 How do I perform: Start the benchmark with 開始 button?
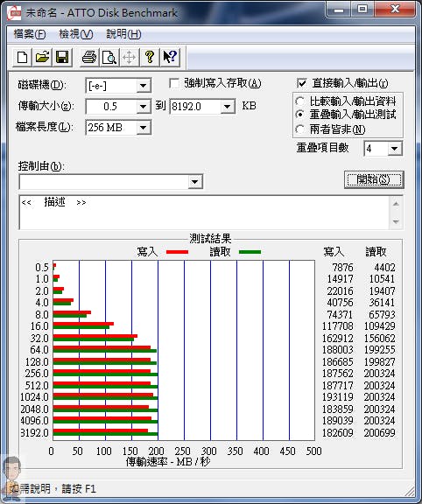(374, 179)
